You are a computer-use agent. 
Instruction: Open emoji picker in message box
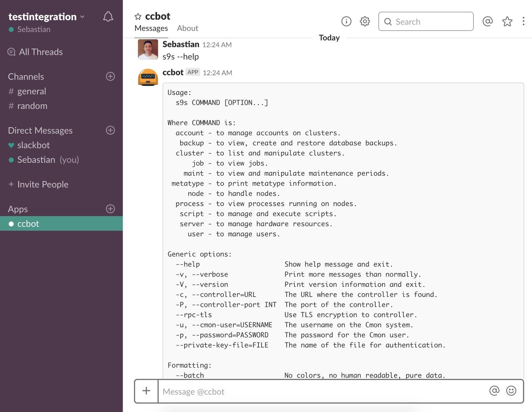[511, 391]
